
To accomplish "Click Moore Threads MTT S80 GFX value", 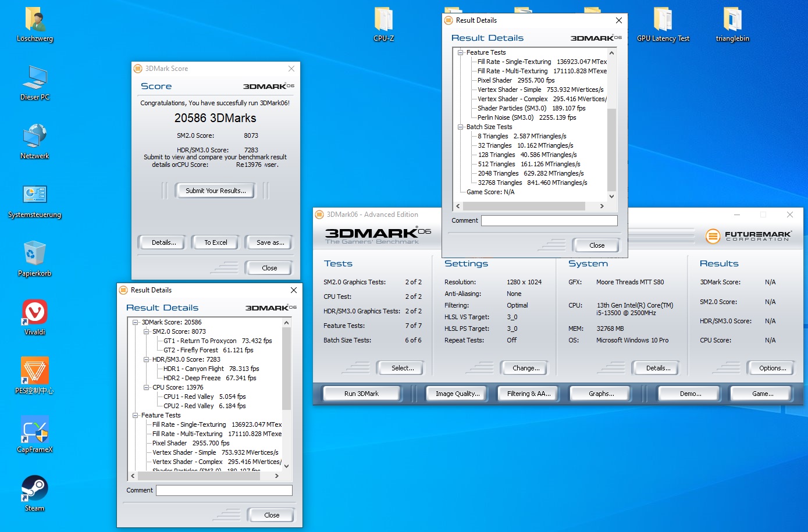I will [x=630, y=282].
